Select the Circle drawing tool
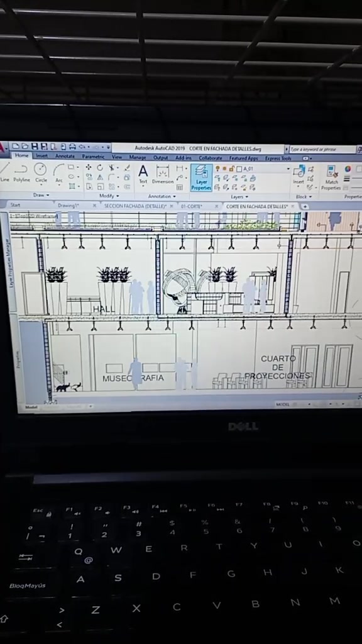Image resolution: width=362 pixels, height=644 pixels. (x=40, y=173)
